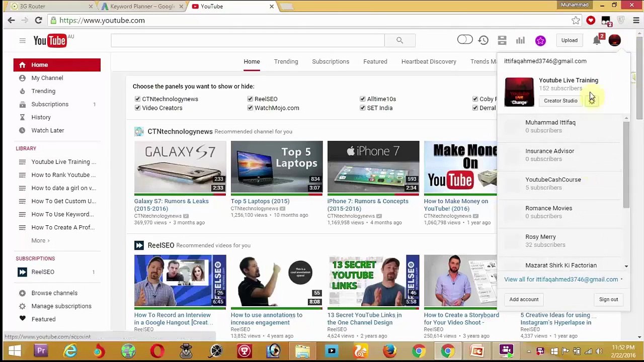Open Top 5 Laptops video thumbnail
This screenshot has height=362, width=644.
[277, 167]
